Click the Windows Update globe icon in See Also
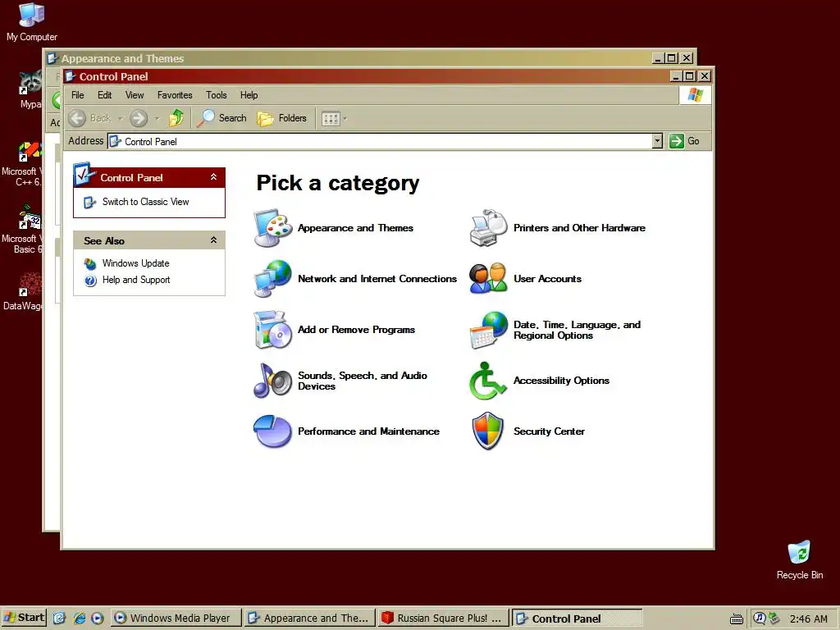Image resolution: width=840 pixels, height=630 pixels. [90, 263]
